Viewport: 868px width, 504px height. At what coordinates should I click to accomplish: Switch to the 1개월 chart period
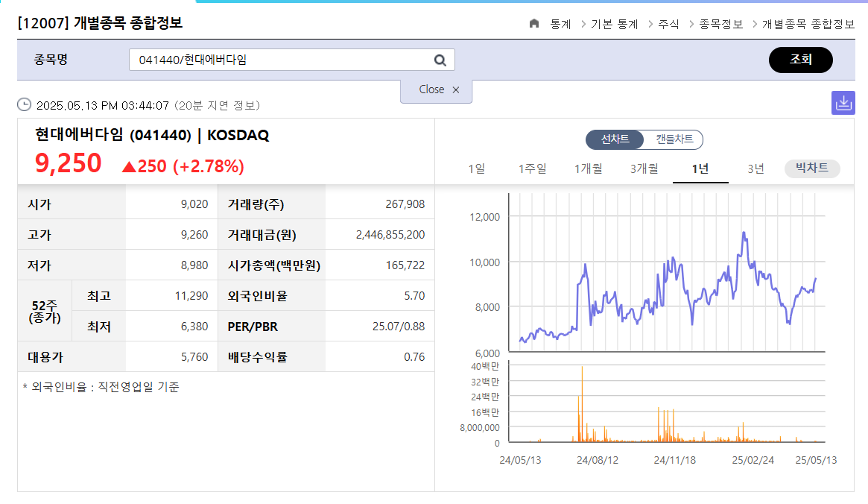click(x=589, y=168)
